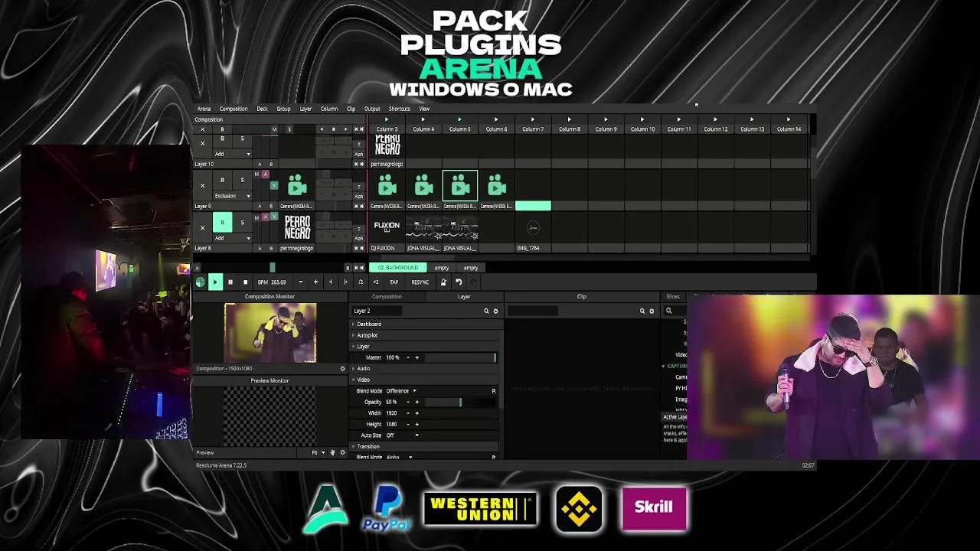Viewport: 980px width, 551px height.
Task: Trigger Column 7 play arrow
Action: (x=533, y=119)
